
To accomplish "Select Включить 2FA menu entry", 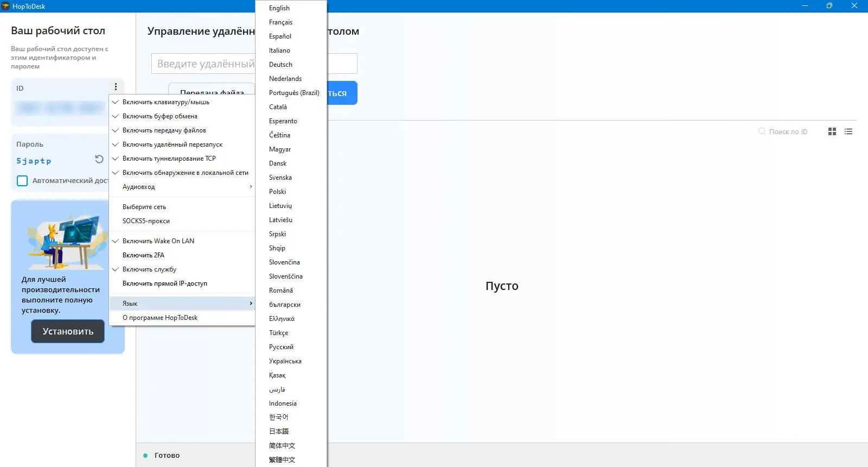I will tap(182, 255).
